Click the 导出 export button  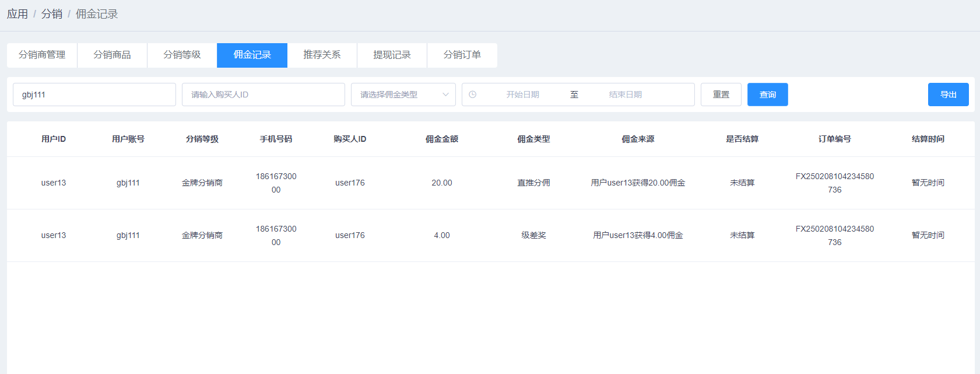948,95
